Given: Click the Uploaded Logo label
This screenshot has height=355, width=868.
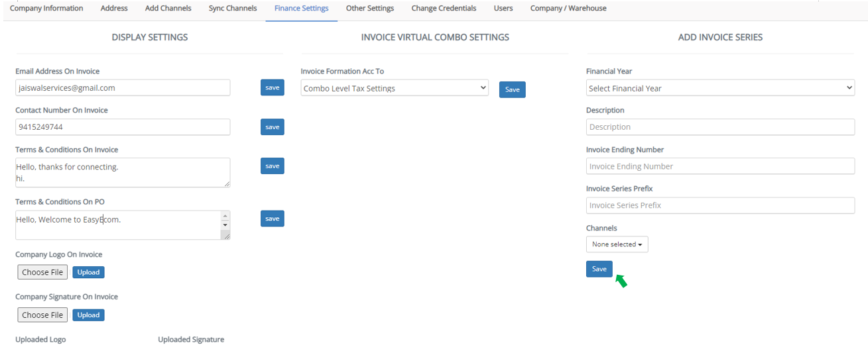Looking at the screenshot, I should click(x=40, y=339).
